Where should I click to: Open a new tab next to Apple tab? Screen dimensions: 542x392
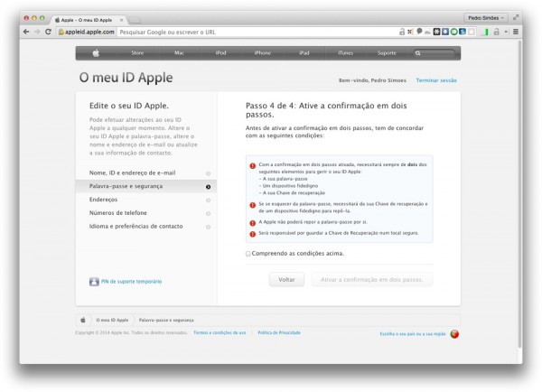pos(135,20)
